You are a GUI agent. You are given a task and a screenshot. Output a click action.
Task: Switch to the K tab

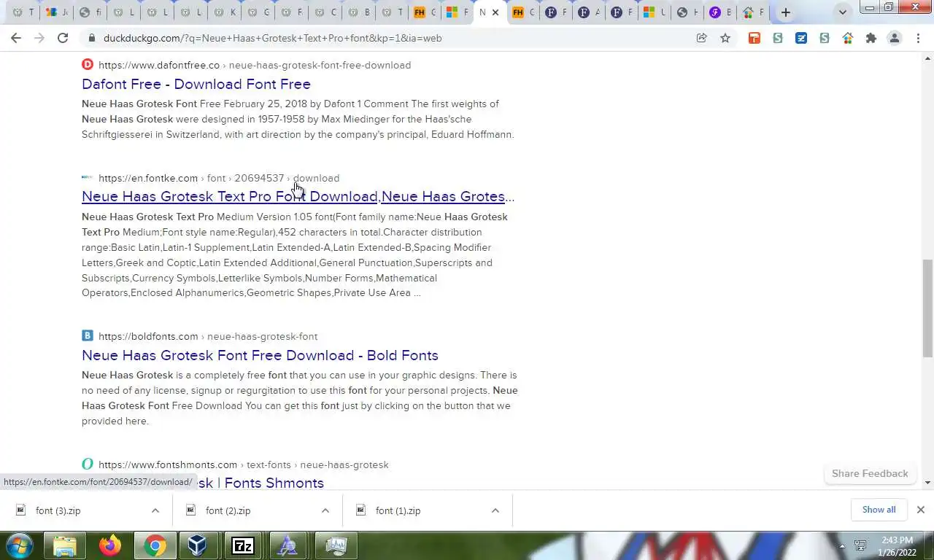[224, 12]
